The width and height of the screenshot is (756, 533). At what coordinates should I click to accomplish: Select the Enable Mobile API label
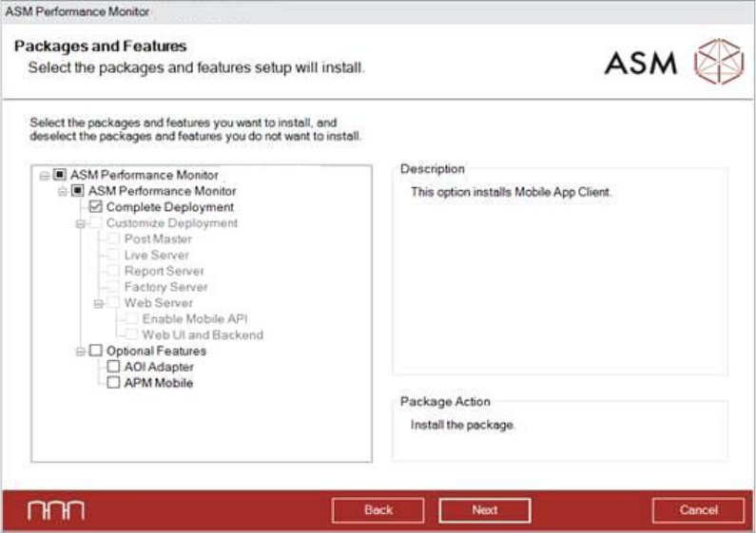click(x=195, y=318)
